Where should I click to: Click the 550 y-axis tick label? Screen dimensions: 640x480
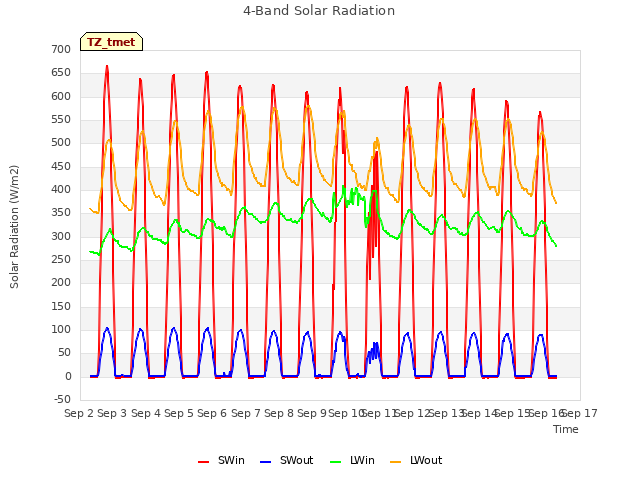pyautogui.click(x=61, y=120)
